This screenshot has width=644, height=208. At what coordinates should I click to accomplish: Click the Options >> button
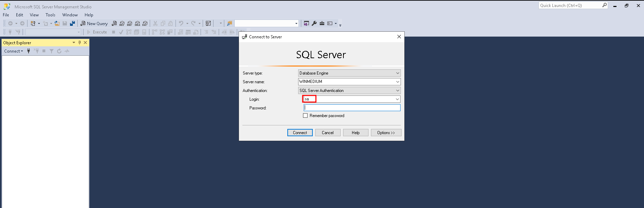click(x=386, y=133)
